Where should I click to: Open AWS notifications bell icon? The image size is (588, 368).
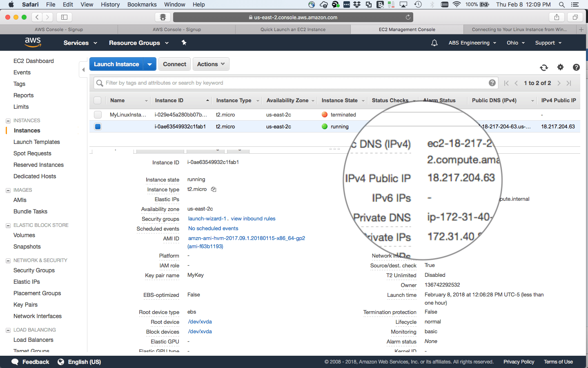click(x=434, y=43)
